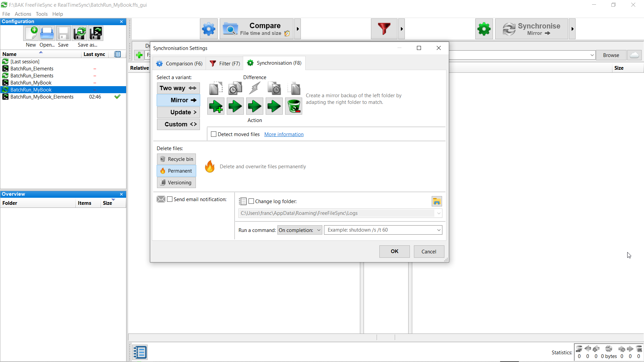
Task: Expand the command example combo box
Action: tap(438, 230)
